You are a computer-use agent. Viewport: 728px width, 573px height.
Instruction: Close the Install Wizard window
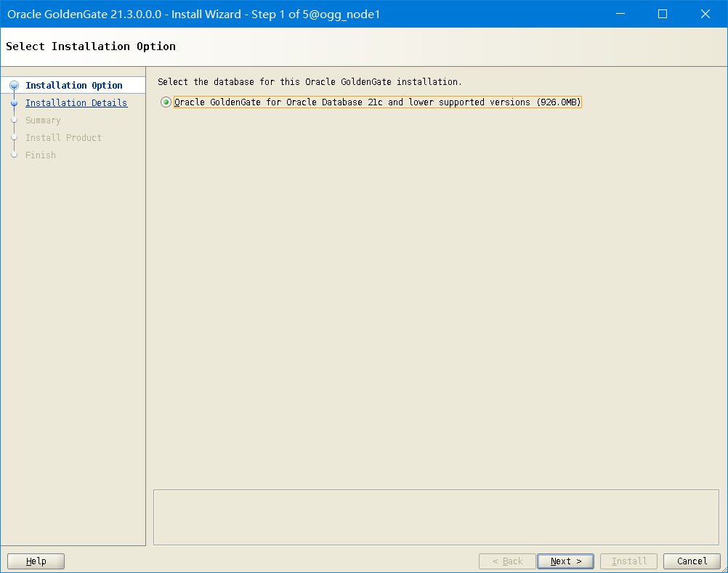click(x=705, y=14)
